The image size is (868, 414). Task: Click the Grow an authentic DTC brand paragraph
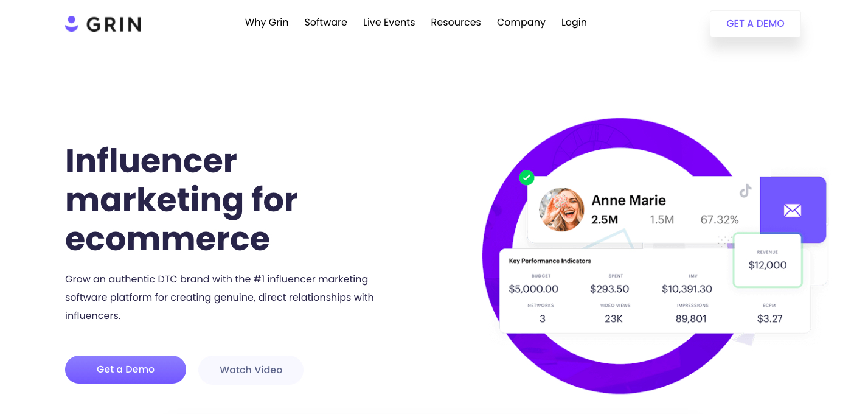220,298
